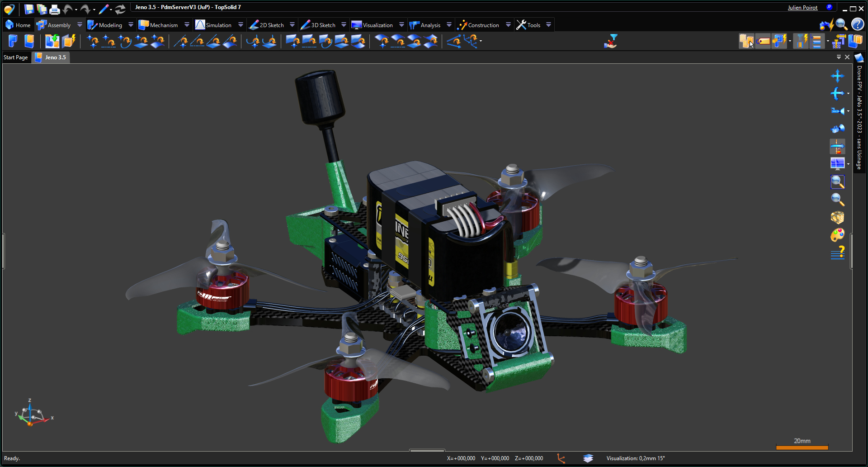868x467 pixels.
Task: Expand the Modeling tab dropdown arrow
Action: tap(131, 25)
